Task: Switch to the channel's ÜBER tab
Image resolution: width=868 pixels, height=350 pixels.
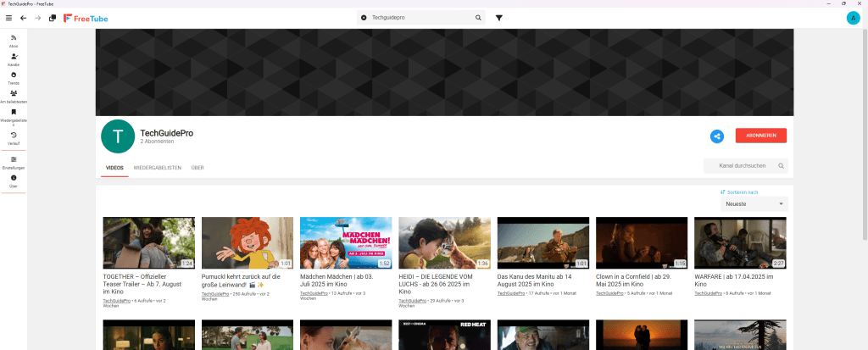Action: (x=197, y=167)
